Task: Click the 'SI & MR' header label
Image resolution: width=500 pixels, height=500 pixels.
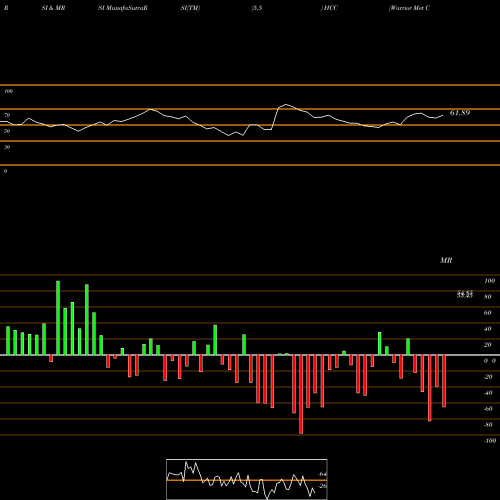Action: (53, 8)
